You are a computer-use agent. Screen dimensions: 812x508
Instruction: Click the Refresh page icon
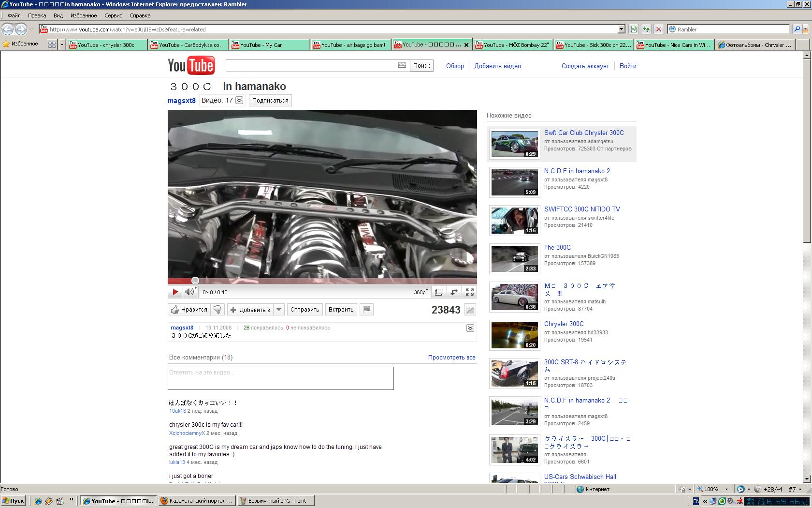646,30
